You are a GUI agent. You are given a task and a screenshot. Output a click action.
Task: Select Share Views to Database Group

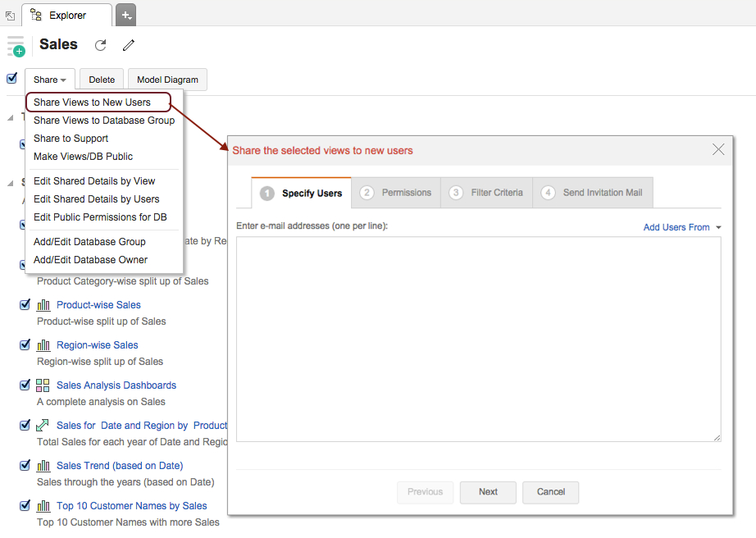pyautogui.click(x=104, y=121)
